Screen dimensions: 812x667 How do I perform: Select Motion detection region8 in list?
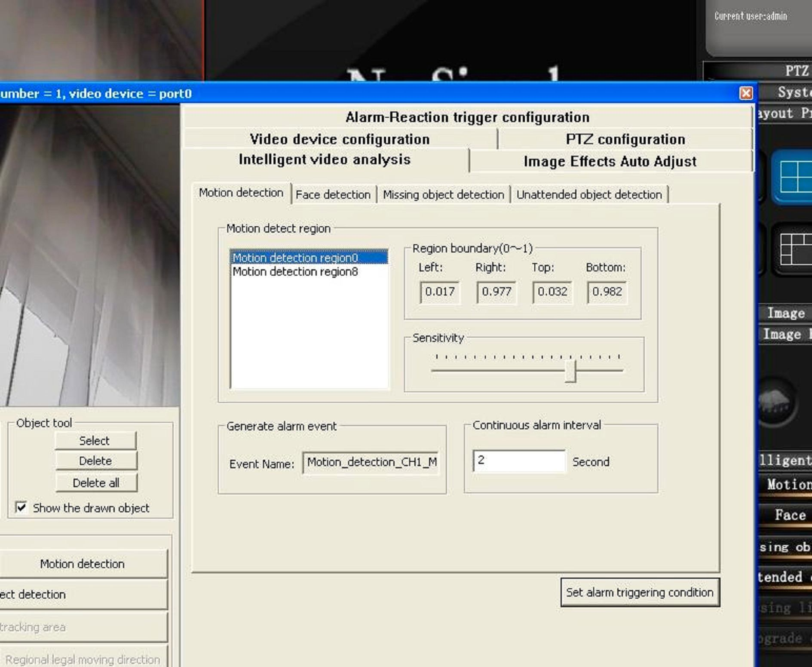pos(309,271)
